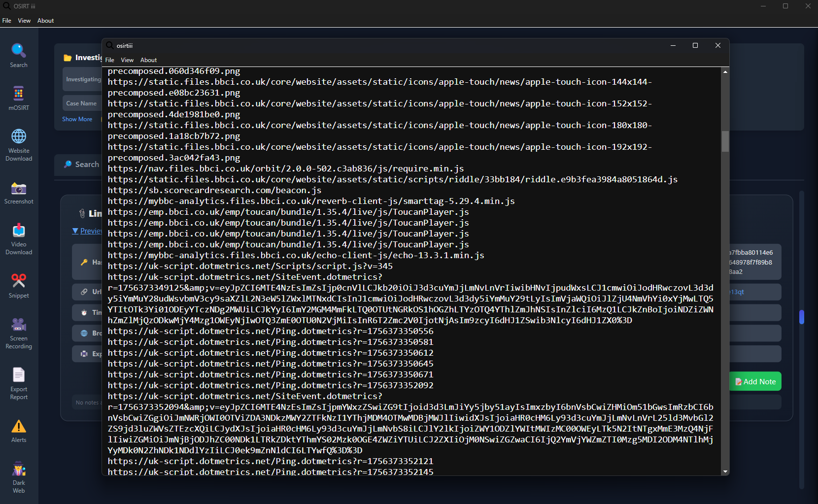818x504 pixels.
Task: Open the File menu in osirtiii window
Action: click(109, 60)
